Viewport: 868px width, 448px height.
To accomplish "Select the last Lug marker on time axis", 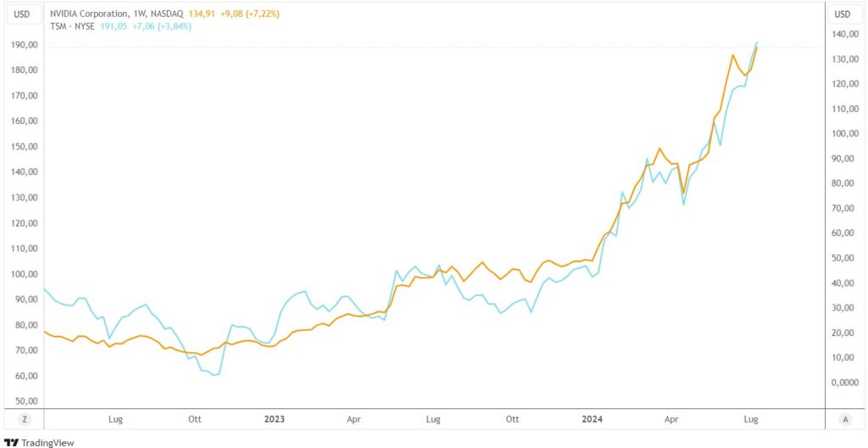I will click(x=751, y=419).
